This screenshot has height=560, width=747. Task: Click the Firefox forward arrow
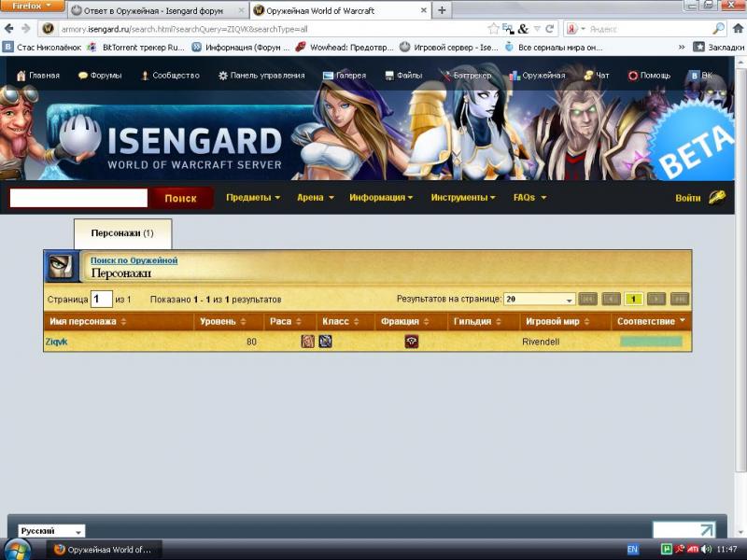[x=26, y=29]
